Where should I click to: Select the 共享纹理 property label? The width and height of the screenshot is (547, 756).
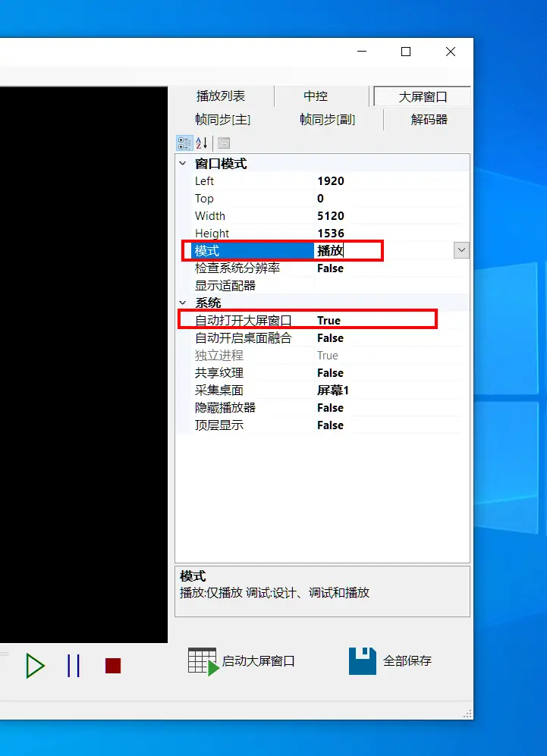pos(219,373)
